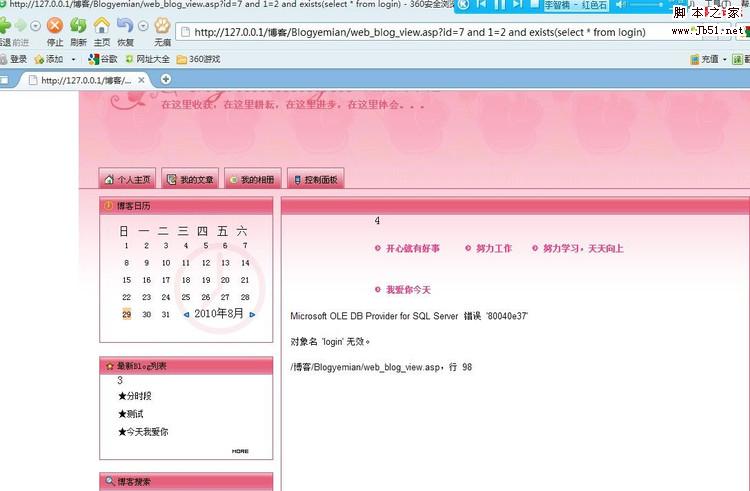
Task: Stop the music player playback
Action: [534, 4]
